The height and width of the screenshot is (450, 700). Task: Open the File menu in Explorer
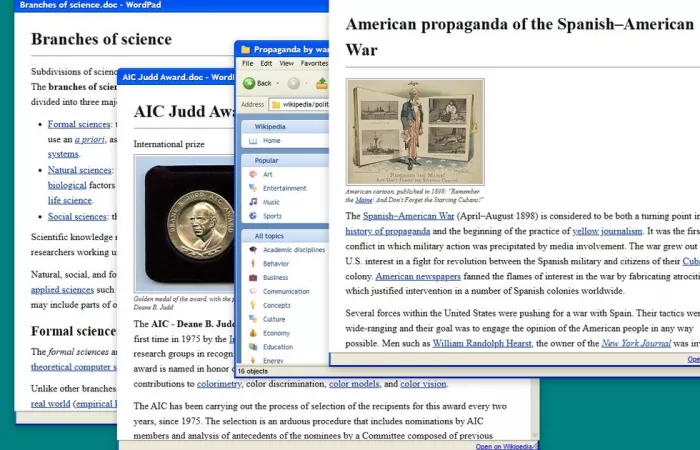point(247,63)
